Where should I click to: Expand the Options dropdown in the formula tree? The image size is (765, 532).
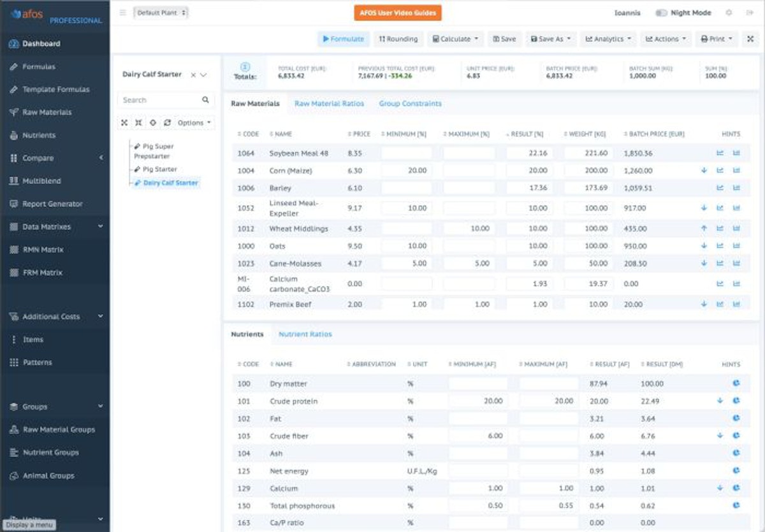(x=194, y=123)
